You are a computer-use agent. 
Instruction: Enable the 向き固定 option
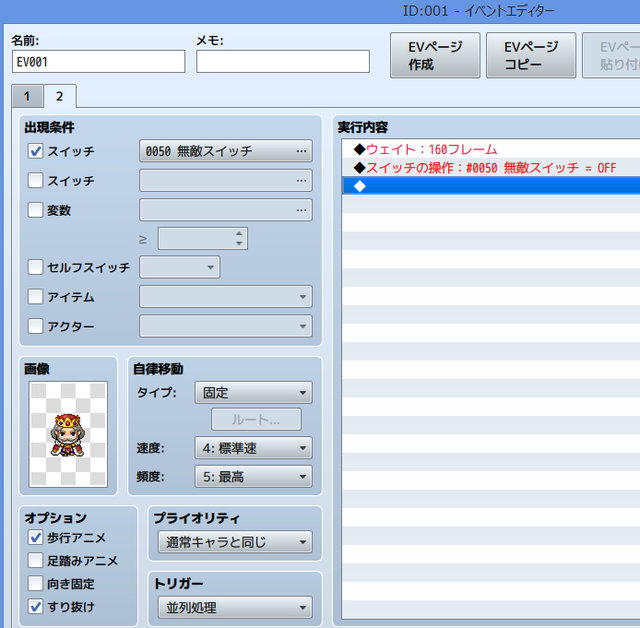(x=35, y=584)
